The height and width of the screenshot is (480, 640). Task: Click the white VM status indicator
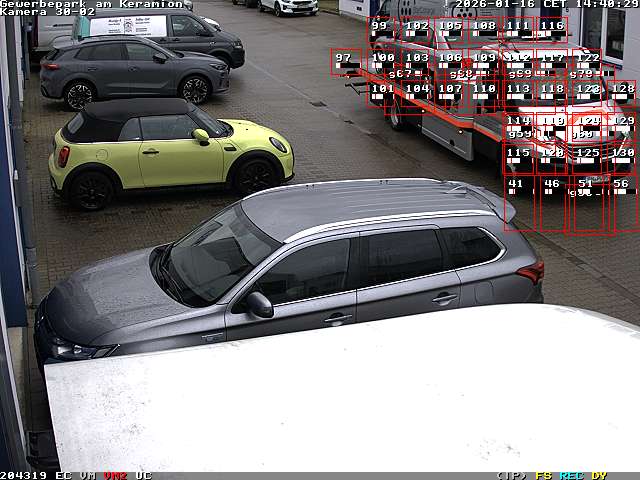pos(88,475)
